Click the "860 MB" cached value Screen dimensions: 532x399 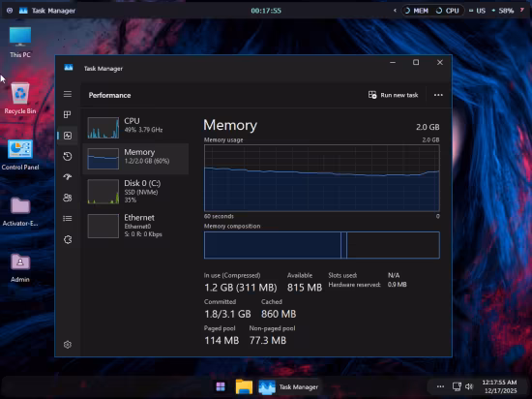[279, 314]
